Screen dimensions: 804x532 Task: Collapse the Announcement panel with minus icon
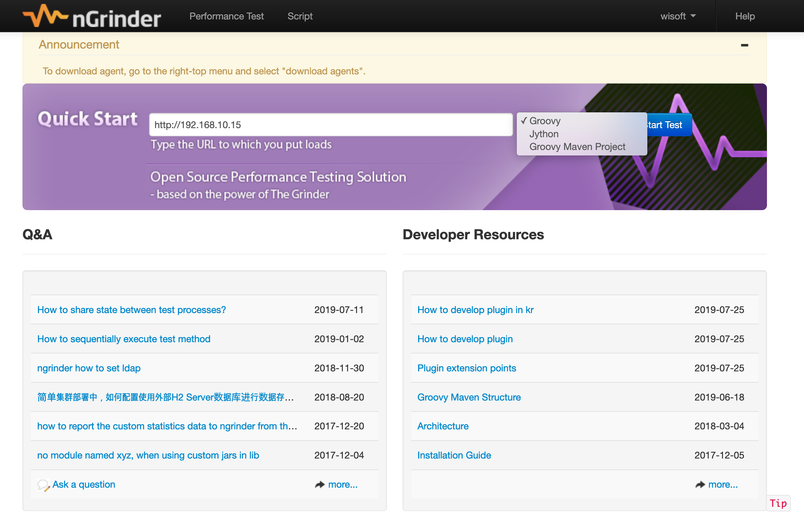[744, 45]
